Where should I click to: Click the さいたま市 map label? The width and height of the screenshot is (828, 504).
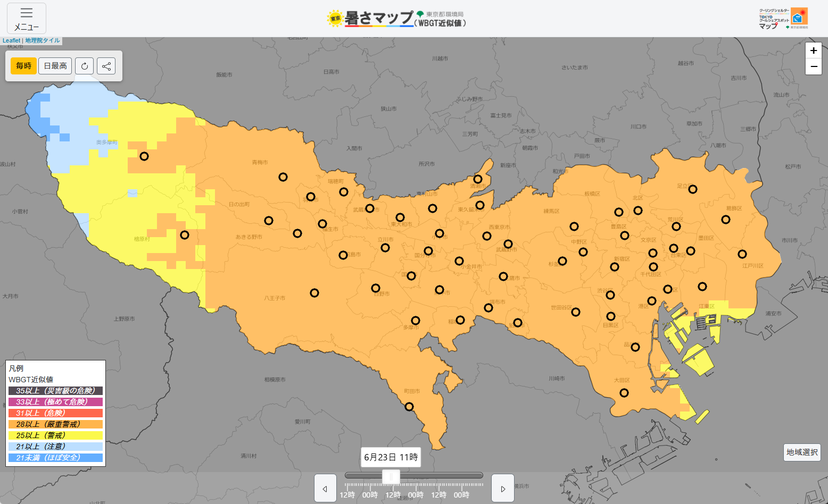(x=575, y=68)
